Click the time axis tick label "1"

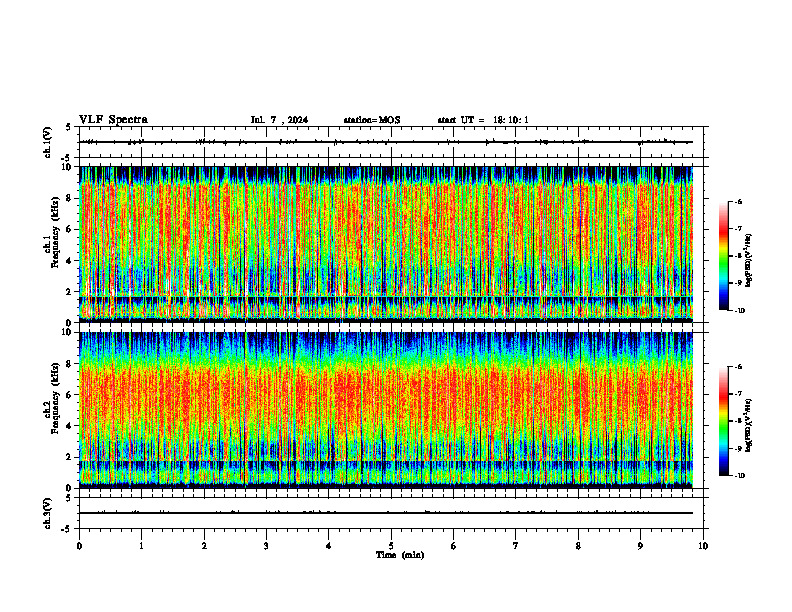point(141,546)
